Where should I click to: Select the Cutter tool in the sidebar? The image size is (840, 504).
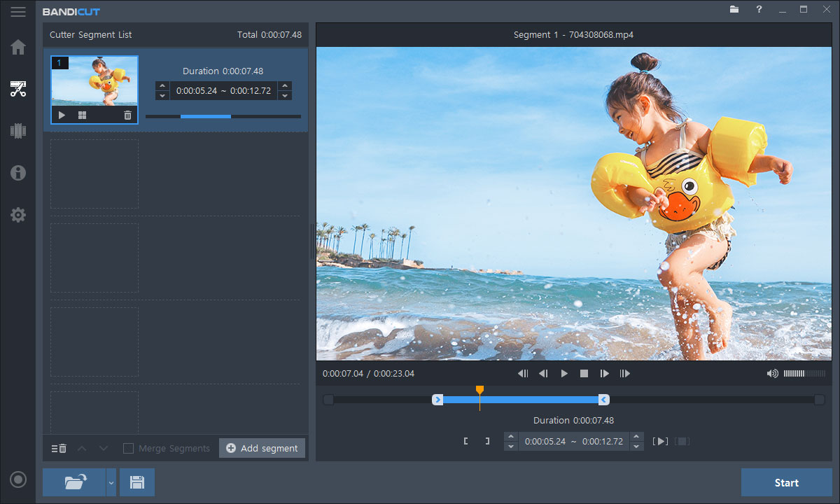pos(18,89)
